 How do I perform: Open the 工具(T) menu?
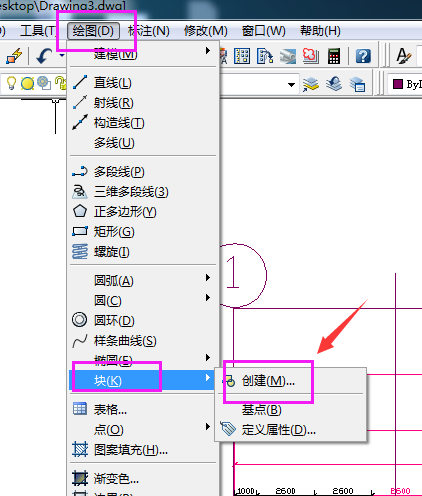click(38, 31)
